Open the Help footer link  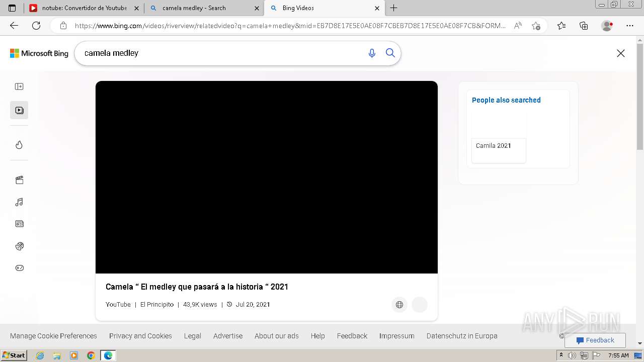point(318,336)
